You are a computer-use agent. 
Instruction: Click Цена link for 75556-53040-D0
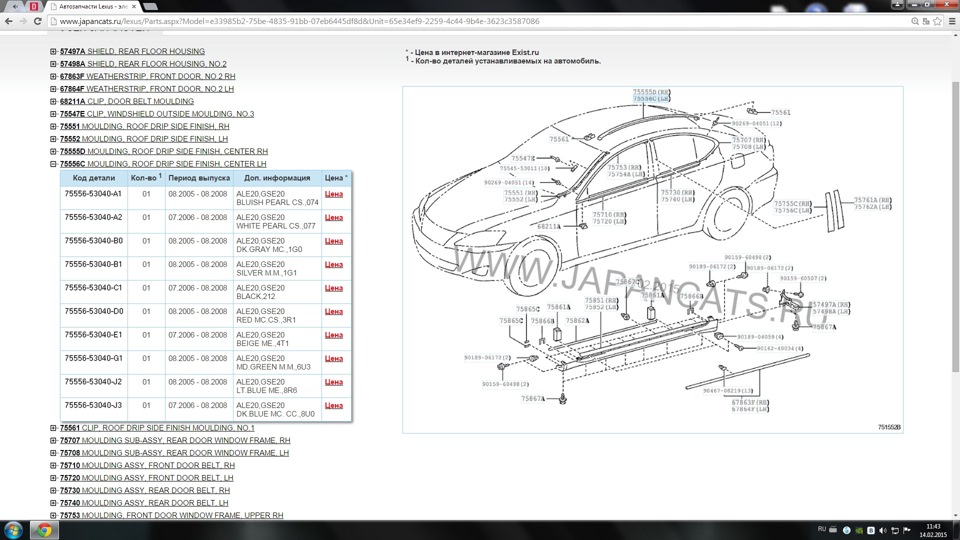(x=334, y=312)
